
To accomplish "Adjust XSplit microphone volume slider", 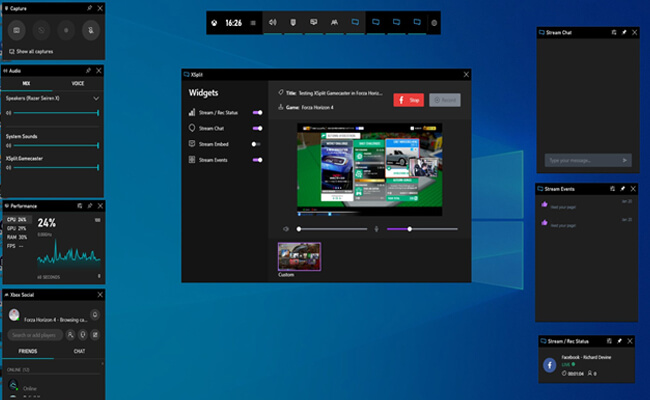I will coord(422,229).
